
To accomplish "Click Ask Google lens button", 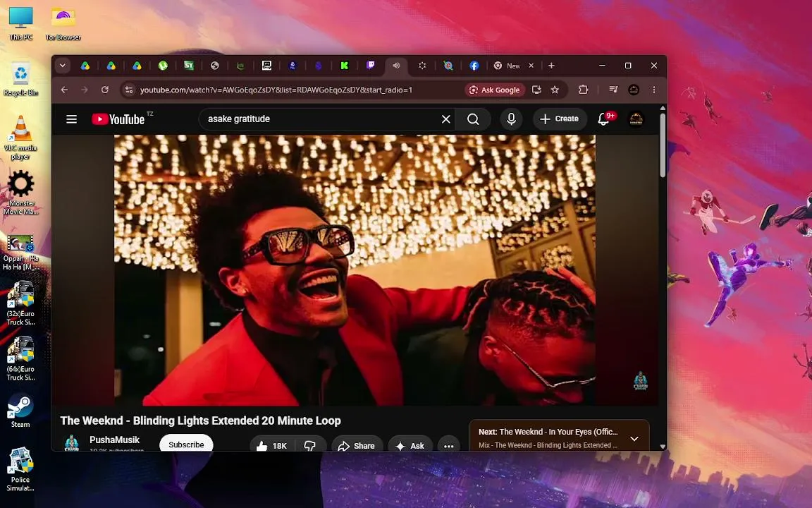I will tap(495, 90).
